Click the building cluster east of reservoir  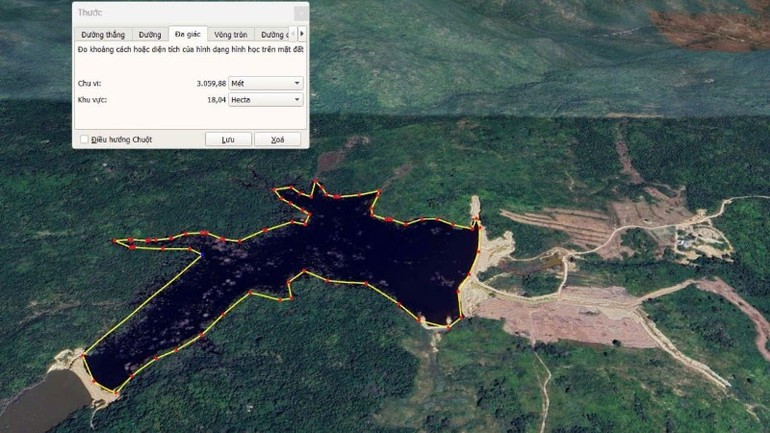tap(689, 239)
